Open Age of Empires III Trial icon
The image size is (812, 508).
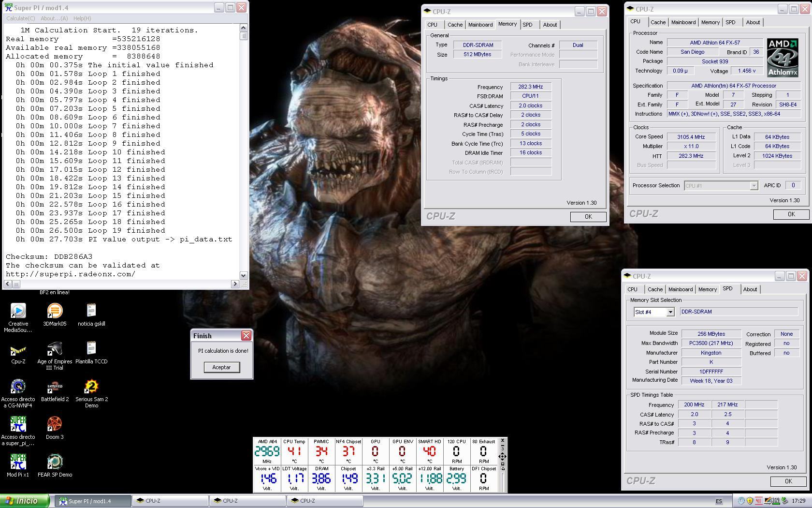[55, 349]
